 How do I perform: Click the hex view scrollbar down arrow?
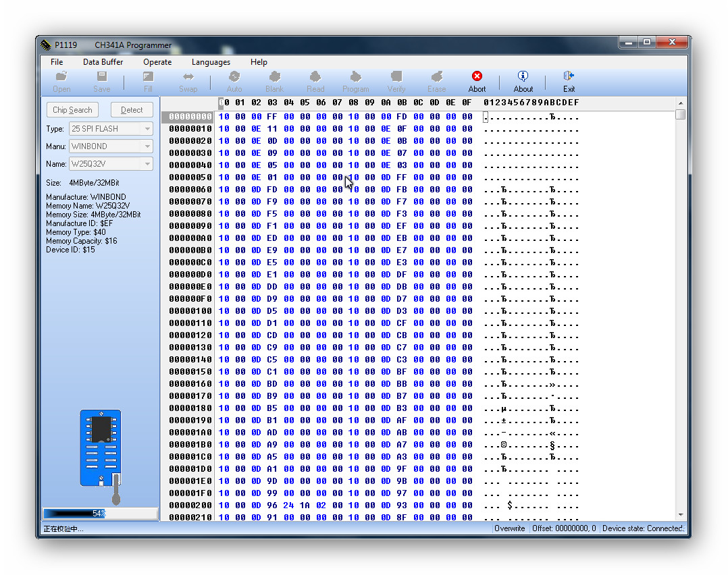click(x=680, y=515)
